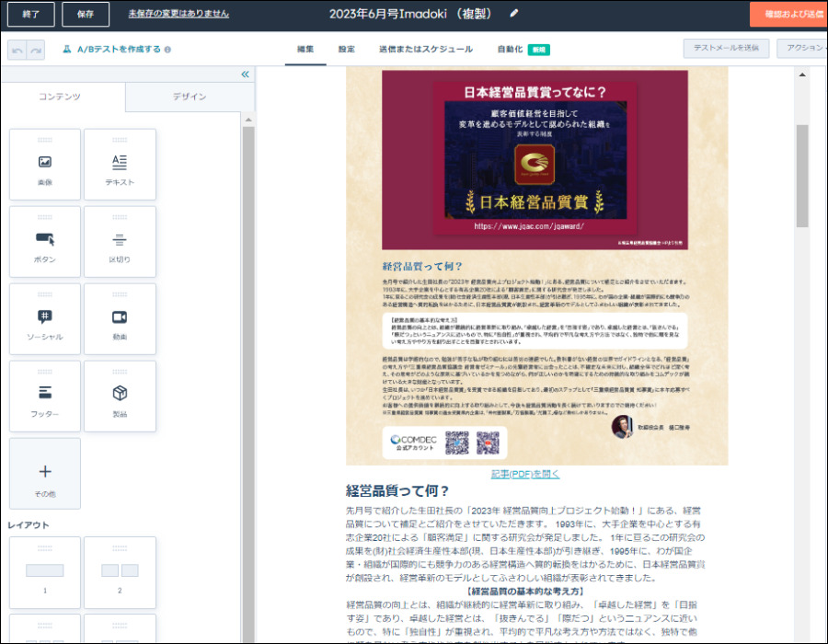Click email preview scrollbar up arrow
Viewport: 828px width, 644px height.
(802, 75)
